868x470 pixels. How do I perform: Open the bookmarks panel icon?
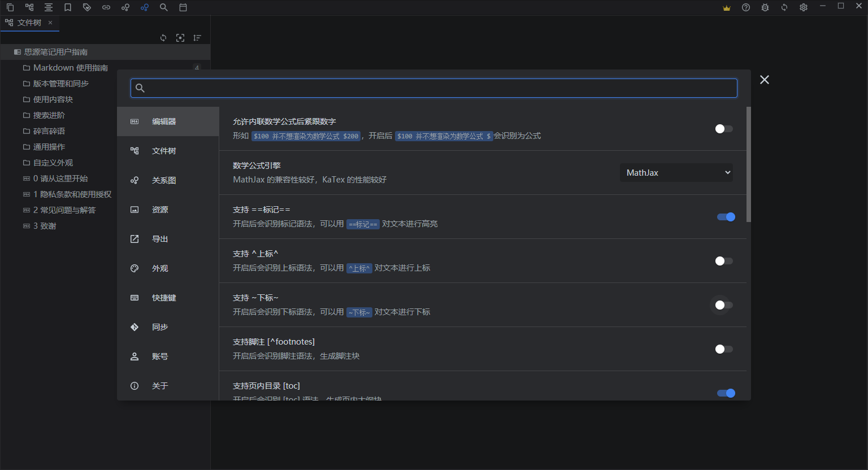[68, 7]
